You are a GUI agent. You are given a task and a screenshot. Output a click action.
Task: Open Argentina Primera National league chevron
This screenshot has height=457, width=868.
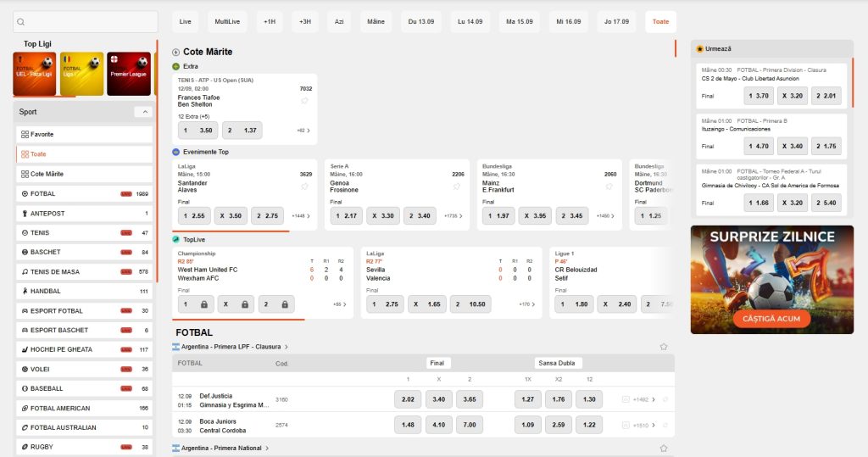(x=267, y=449)
